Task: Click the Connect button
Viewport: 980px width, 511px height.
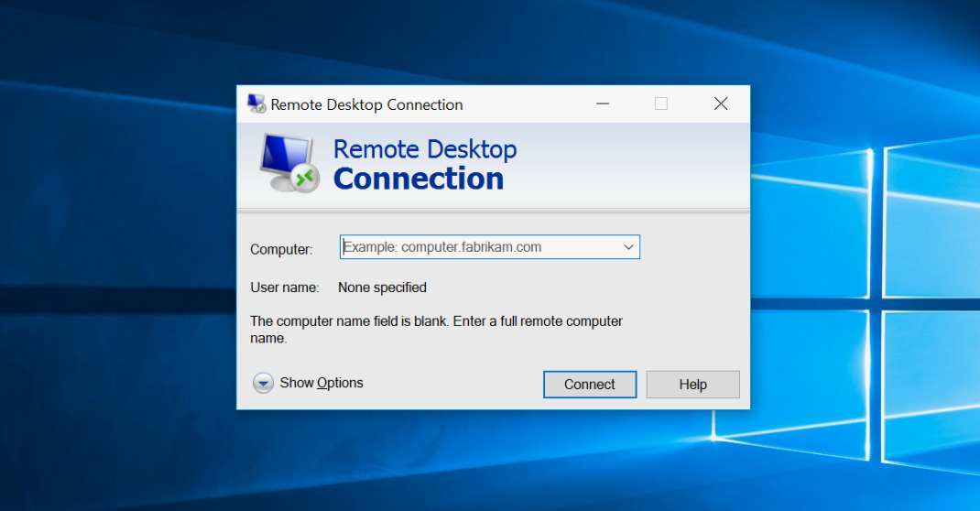Action: (590, 385)
